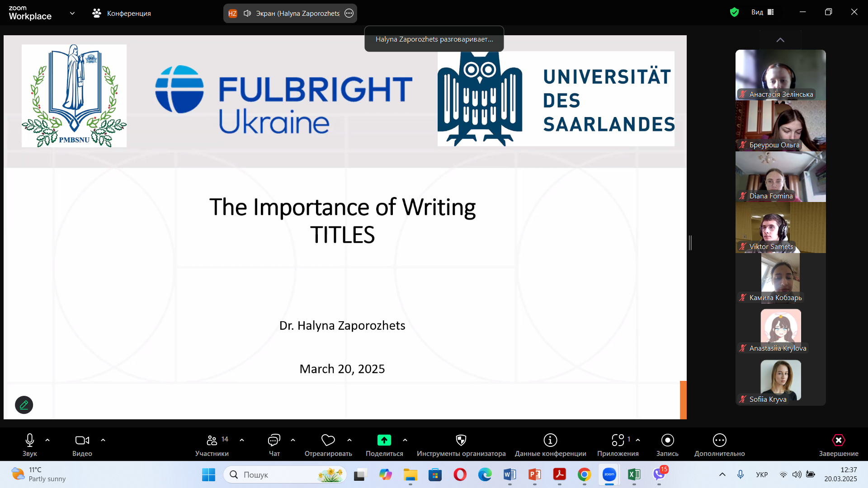Expand the chat options arrow
868x488 pixels.
click(x=293, y=440)
